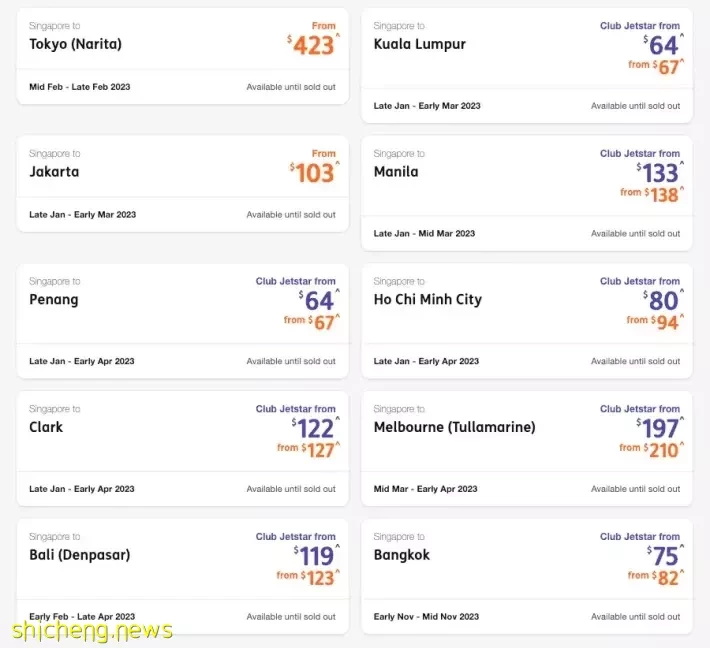Open the Tokyo (Narita) fare card
Screen dimensions: 710x648
coord(182,56)
